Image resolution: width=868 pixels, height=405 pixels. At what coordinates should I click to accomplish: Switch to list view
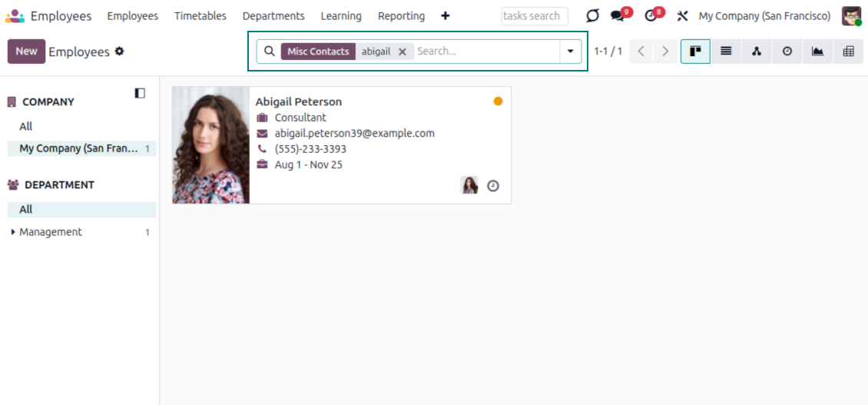pos(726,51)
